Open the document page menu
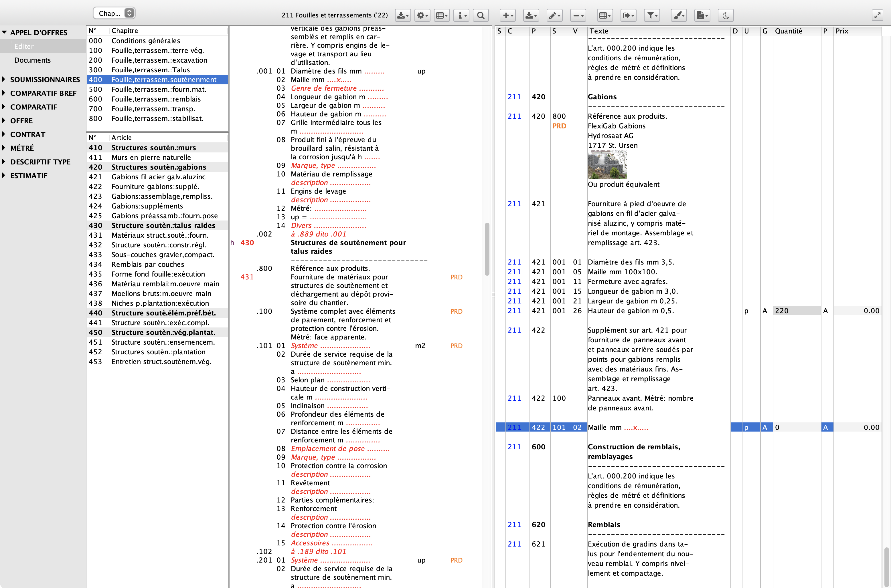Image resolution: width=891 pixels, height=588 pixels. tap(702, 15)
